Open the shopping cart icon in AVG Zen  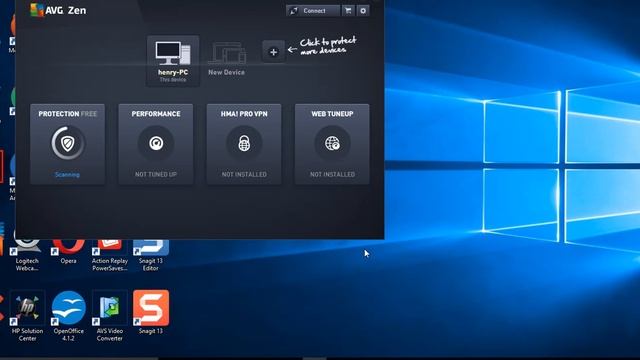348,11
